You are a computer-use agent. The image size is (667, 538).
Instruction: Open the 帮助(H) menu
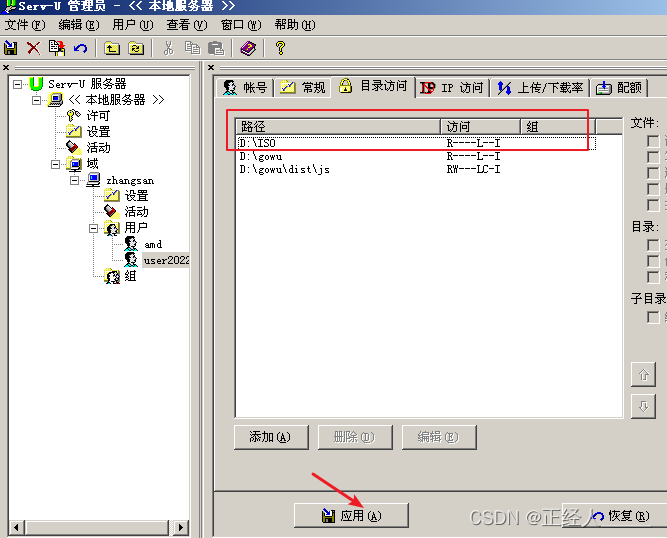click(295, 25)
